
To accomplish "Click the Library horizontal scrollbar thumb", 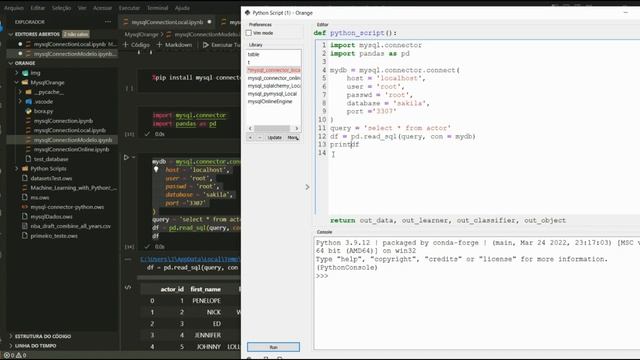I will (x=272, y=128).
